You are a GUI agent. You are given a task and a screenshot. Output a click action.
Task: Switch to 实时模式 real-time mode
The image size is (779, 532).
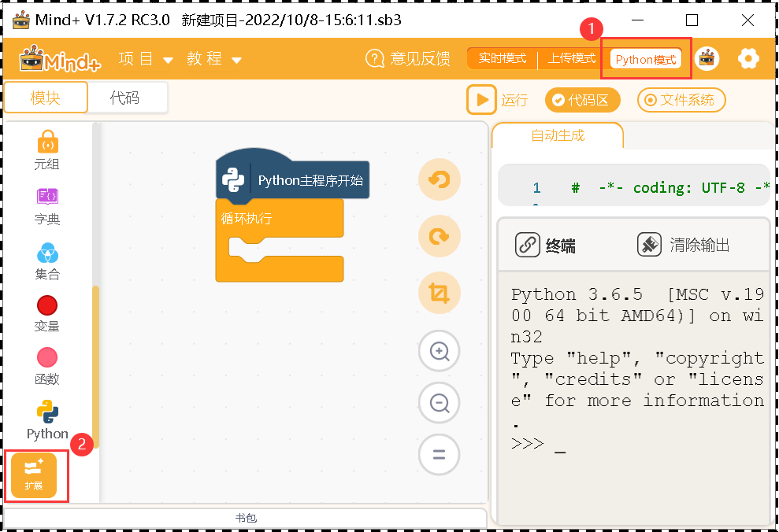pos(503,58)
